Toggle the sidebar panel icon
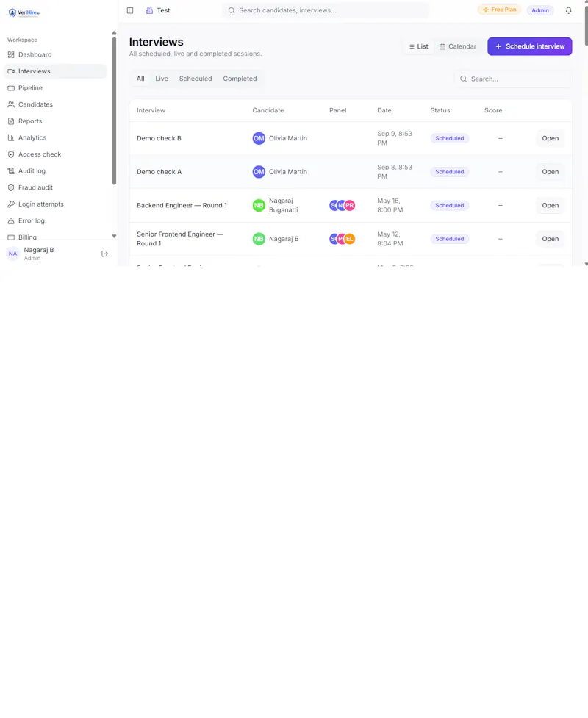This screenshot has width=588, height=718. (130, 10)
